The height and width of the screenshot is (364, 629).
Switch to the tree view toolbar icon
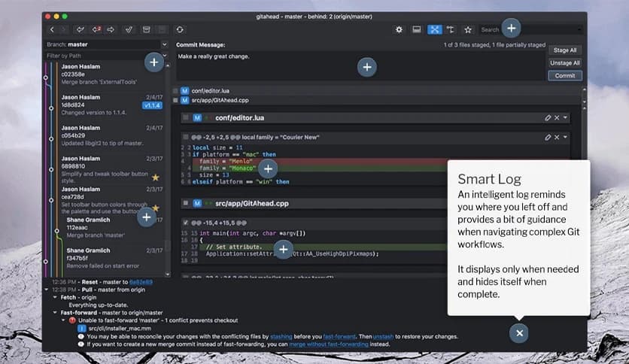coord(451,29)
